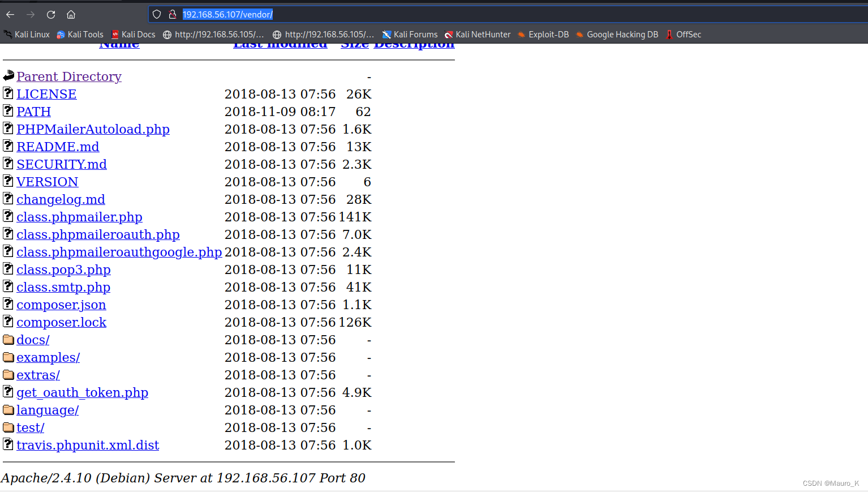This screenshot has height=492, width=868.
Task: Go back to the previous page
Action: (10, 14)
